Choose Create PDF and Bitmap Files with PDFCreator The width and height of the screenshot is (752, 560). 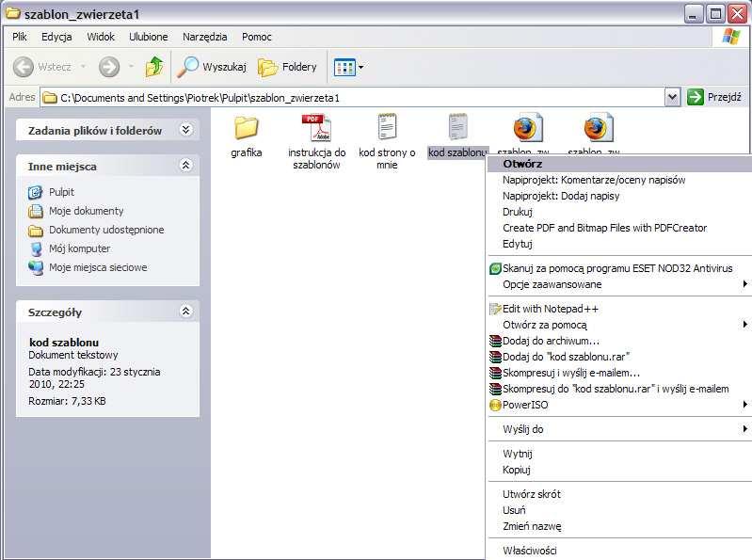tap(619, 228)
